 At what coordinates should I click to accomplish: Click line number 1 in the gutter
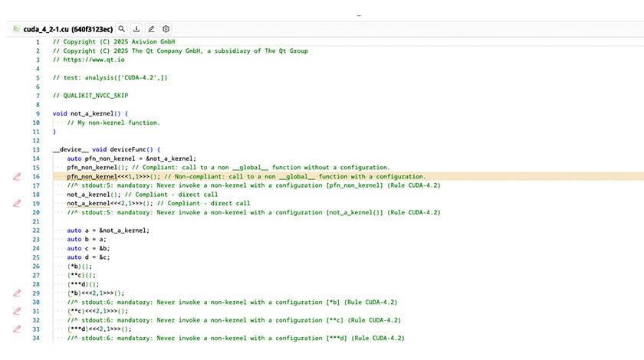pos(38,42)
